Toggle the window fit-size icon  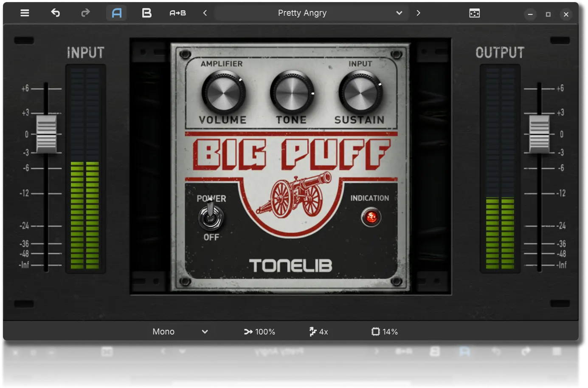coord(474,13)
